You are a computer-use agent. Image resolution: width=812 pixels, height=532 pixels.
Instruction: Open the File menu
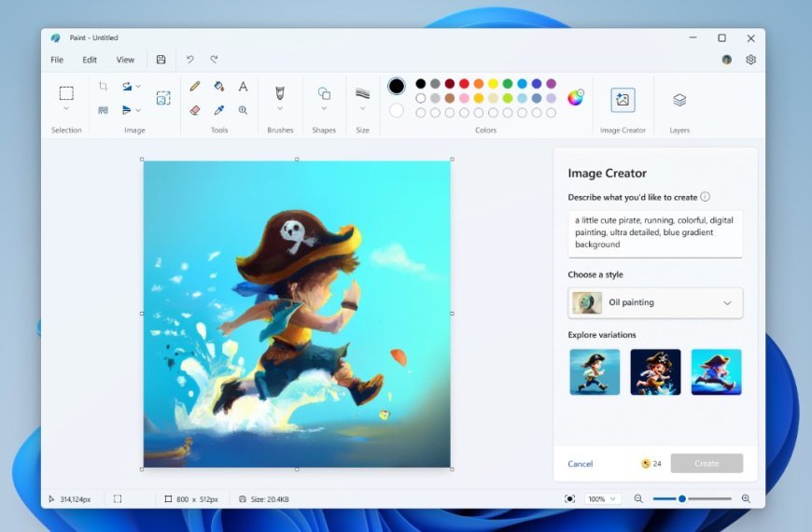tap(57, 60)
